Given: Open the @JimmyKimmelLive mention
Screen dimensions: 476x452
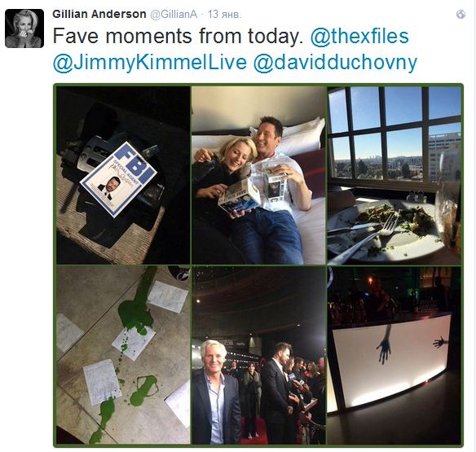Looking at the screenshot, I should point(150,62).
